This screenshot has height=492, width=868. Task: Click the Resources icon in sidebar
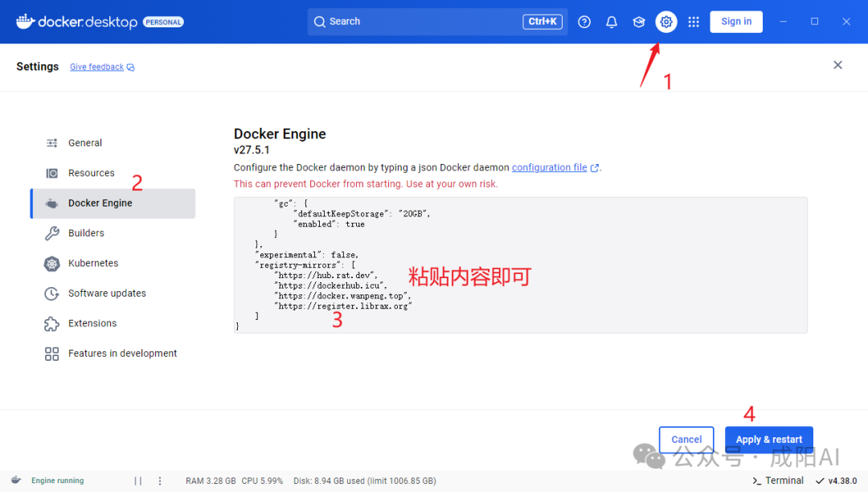point(52,173)
